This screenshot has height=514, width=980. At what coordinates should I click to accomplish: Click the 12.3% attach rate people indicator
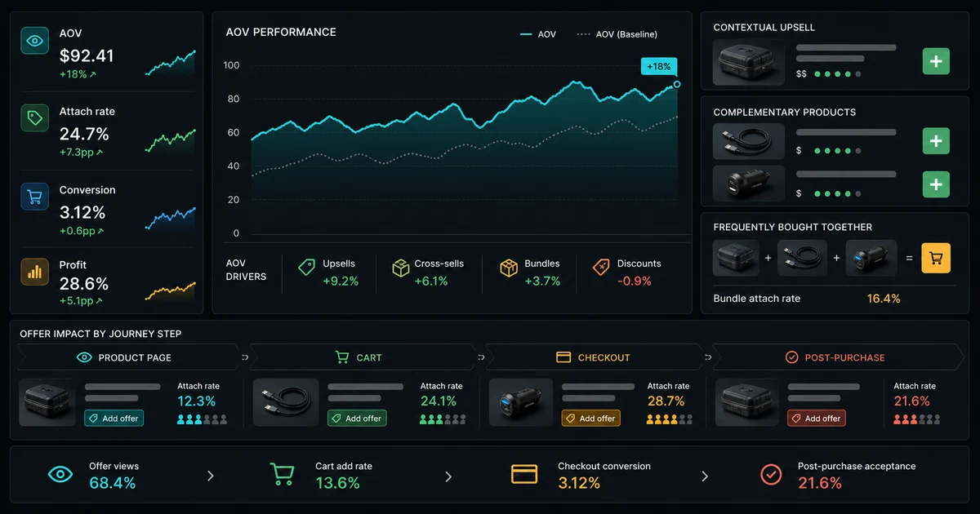point(202,419)
